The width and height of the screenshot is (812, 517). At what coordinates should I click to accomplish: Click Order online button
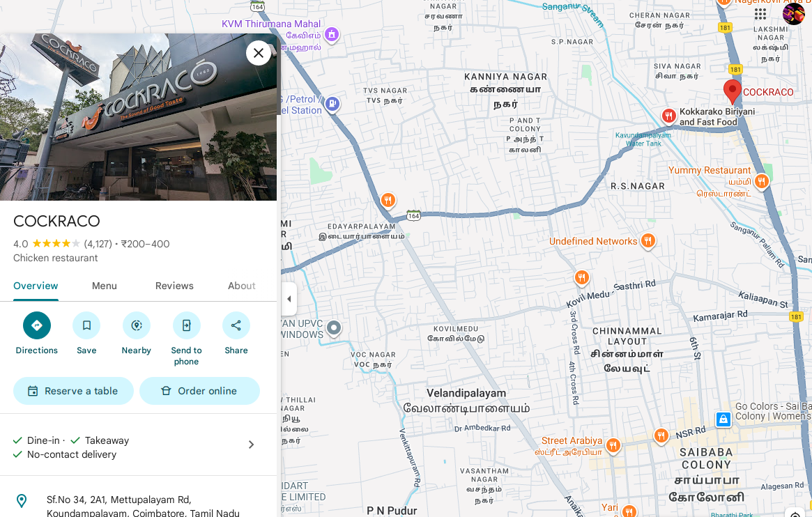[199, 391]
